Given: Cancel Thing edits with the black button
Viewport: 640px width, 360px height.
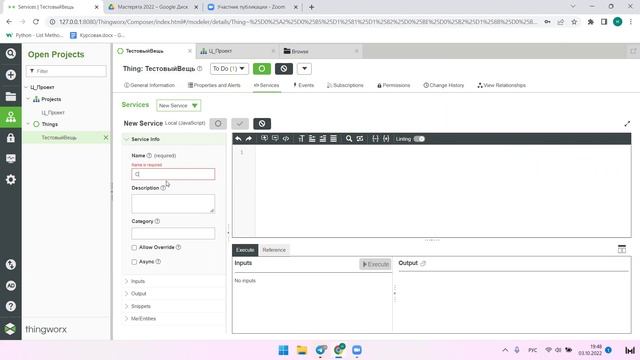Looking at the screenshot, I should pos(284,69).
